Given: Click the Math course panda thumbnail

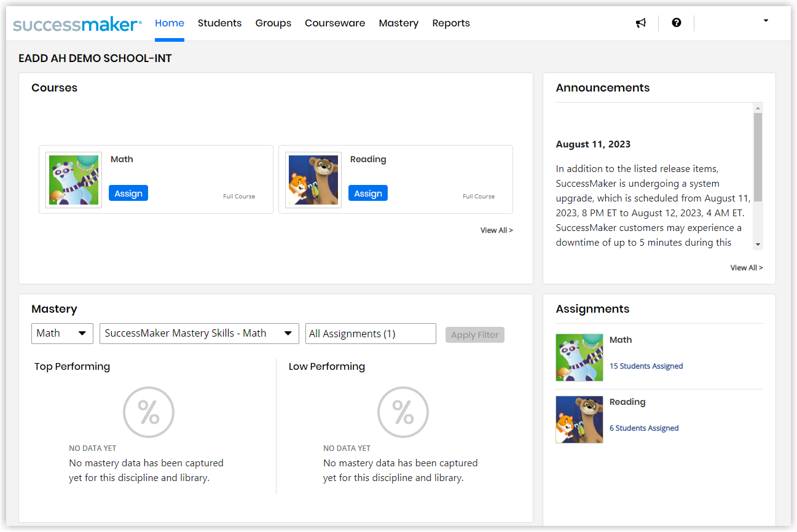Looking at the screenshot, I should [73, 179].
